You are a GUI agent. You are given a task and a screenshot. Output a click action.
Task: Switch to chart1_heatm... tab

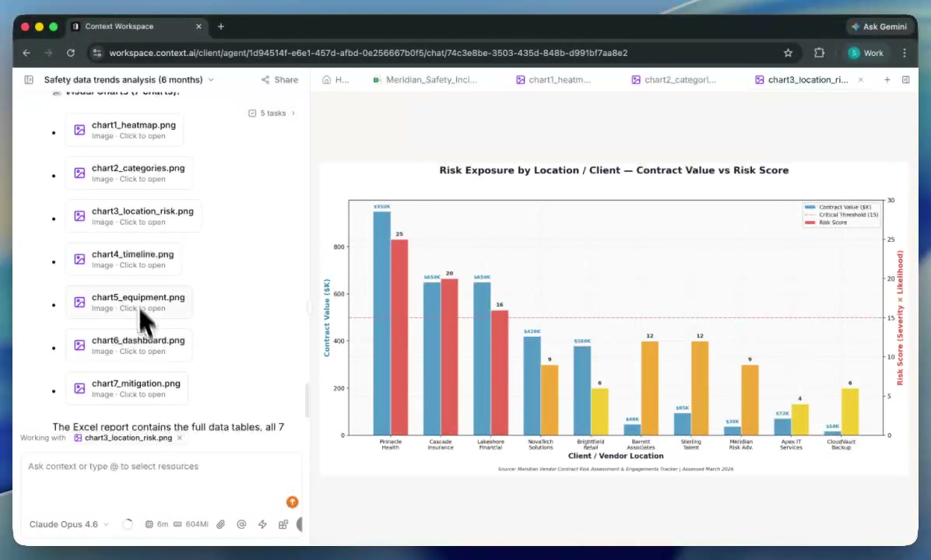[553, 79]
